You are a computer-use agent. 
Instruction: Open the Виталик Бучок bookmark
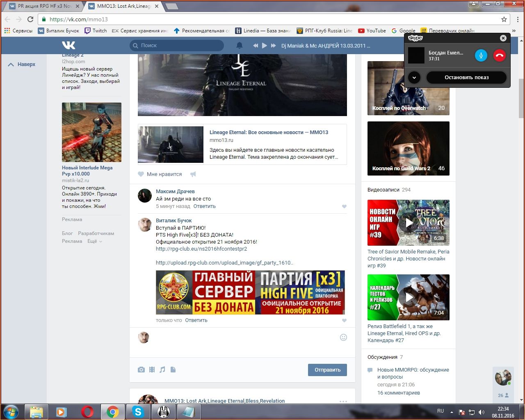[x=59, y=31]
